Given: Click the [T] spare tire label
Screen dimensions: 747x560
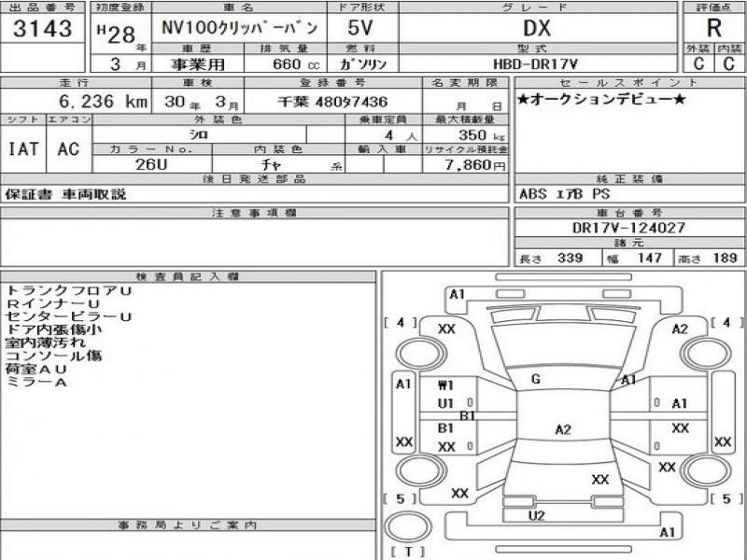Looking at the screenshot, I should tap(408, 553).
